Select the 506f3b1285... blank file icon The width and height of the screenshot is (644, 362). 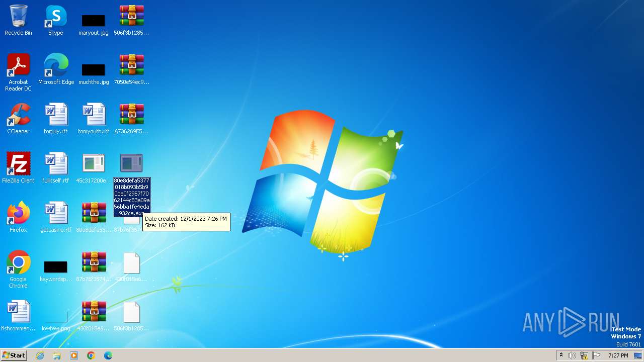131,316
